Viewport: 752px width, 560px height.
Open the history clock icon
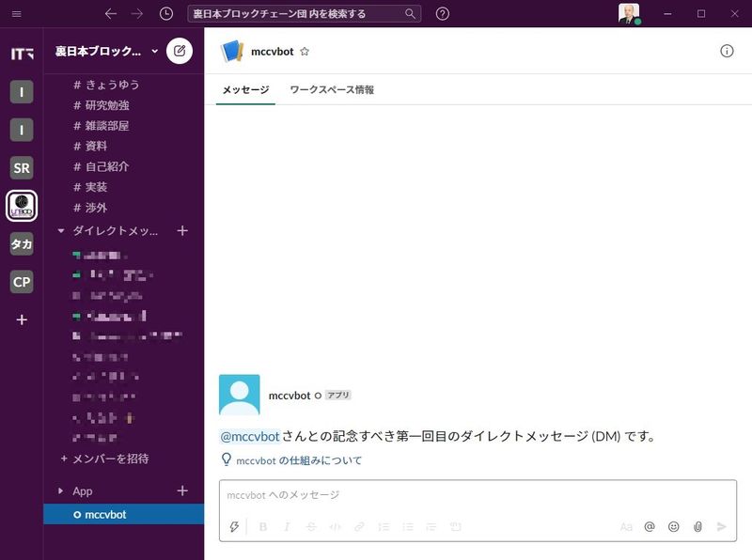[166, 14]
